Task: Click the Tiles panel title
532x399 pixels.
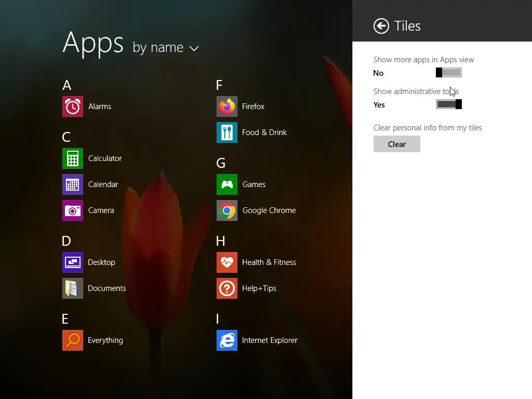Action: point(407,26)
